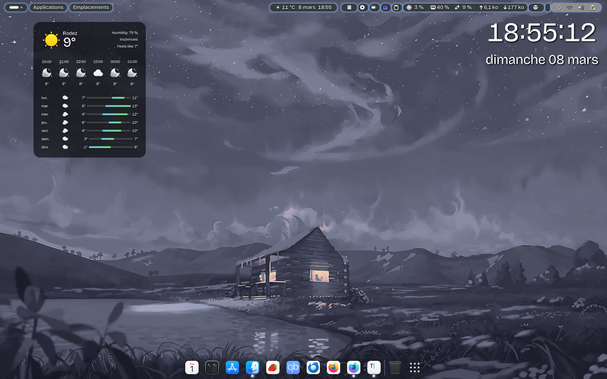Viewport: 607px width, 379px height.
Task: Click the Humidity 79 % text
Action: click(125, 33)
